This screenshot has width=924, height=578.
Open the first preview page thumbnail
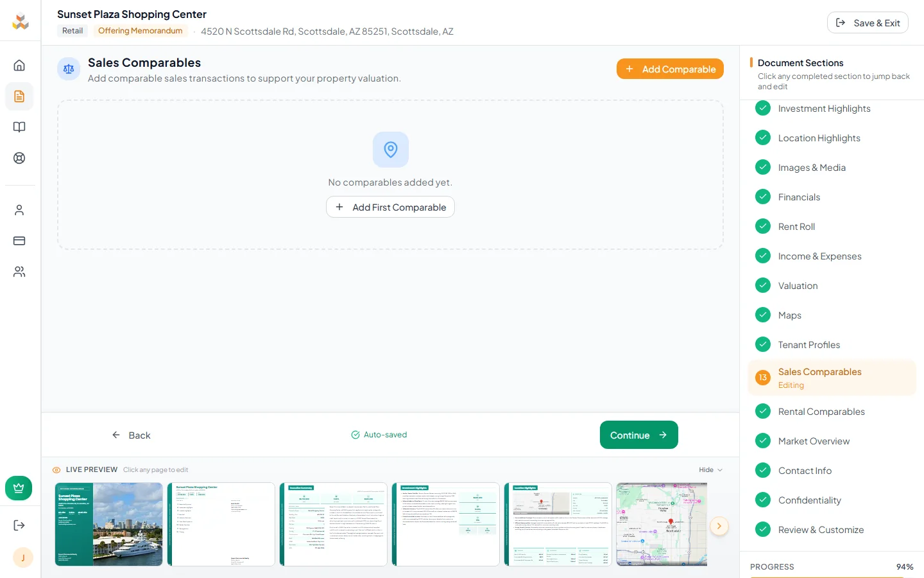tap(108, 525)
